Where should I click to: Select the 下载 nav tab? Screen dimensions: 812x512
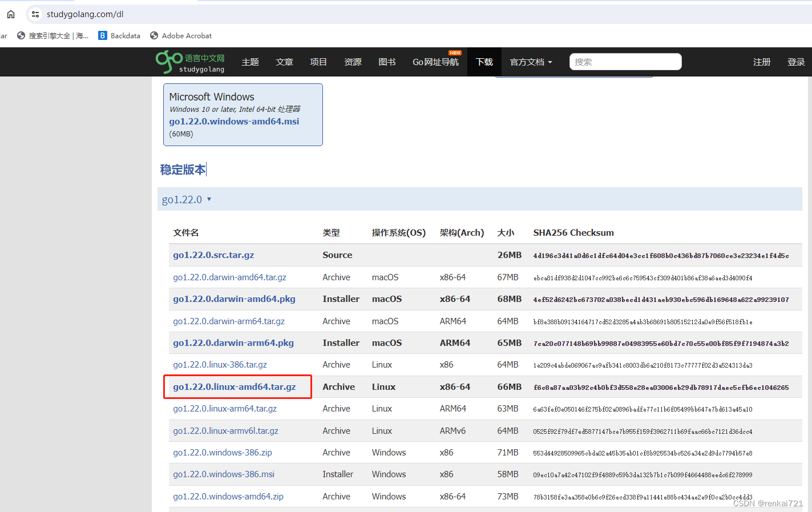(x=484, y=62)
